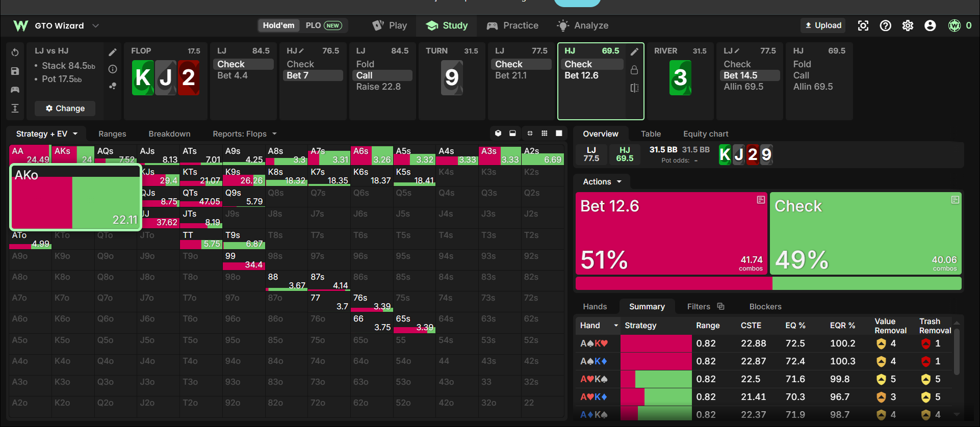
Task: Click the Upload button
Action: (x=823, y=25)
